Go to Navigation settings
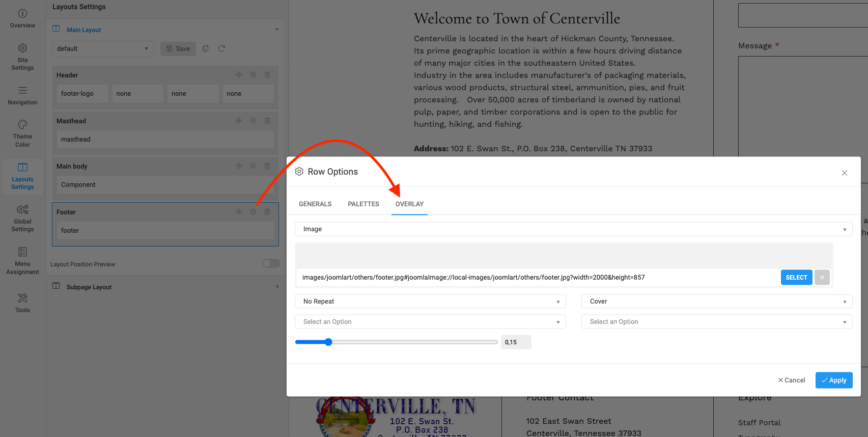 click(22, 95)
